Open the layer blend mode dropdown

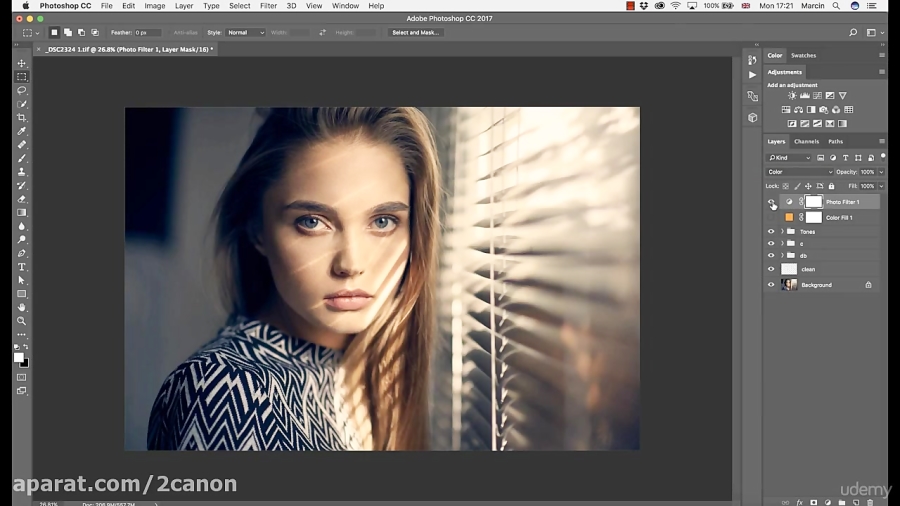coord(798,172)
